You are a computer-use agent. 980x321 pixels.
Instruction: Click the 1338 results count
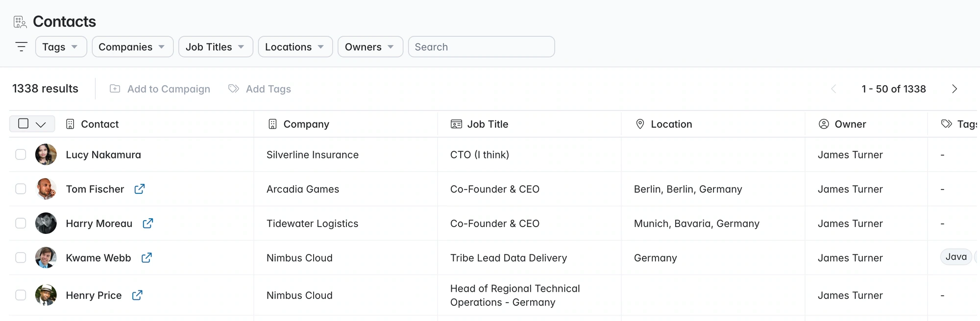45,89
